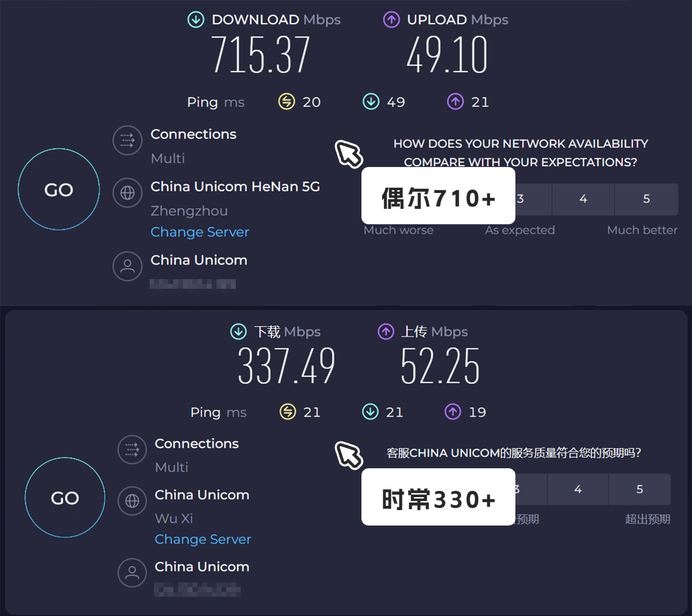Select rating 4 under Much better

pos(583,199)
